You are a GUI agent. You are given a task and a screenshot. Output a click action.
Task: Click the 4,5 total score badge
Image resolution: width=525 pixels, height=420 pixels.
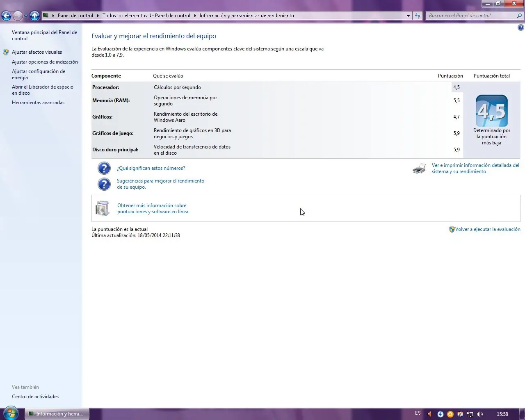tap(492, 111)
